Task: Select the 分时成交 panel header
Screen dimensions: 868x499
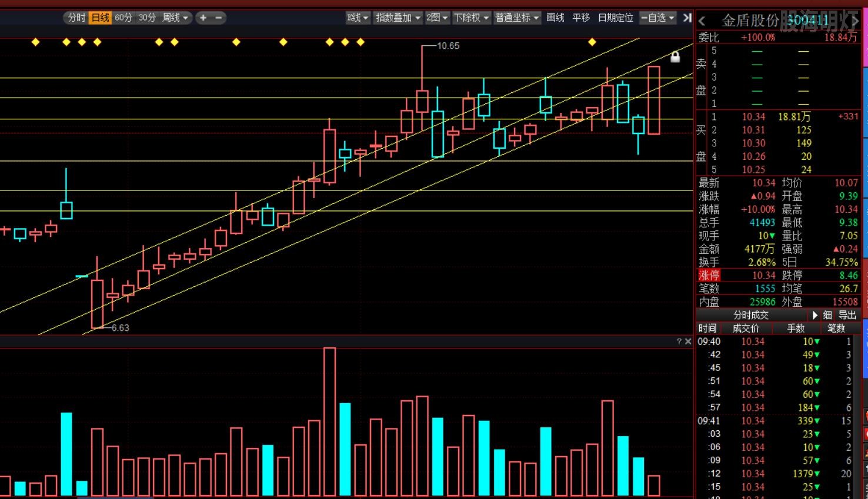Action: tap(751, 315)
